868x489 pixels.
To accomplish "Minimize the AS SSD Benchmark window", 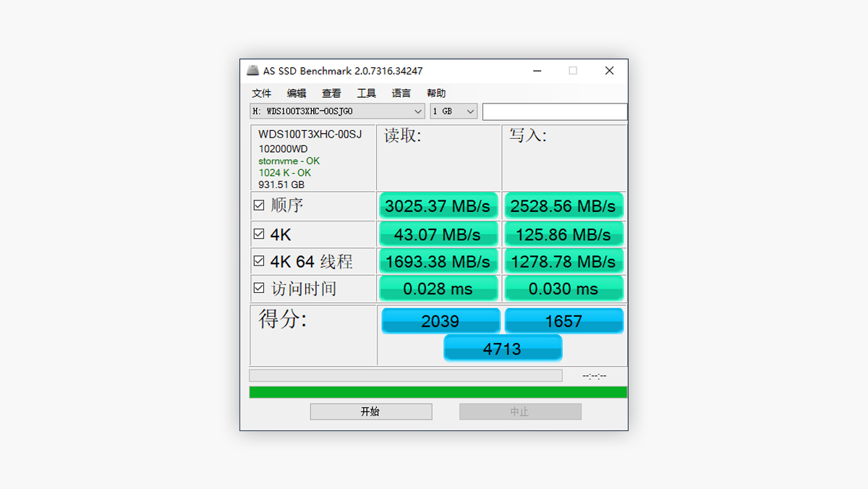I will click(x=537, y=71).
